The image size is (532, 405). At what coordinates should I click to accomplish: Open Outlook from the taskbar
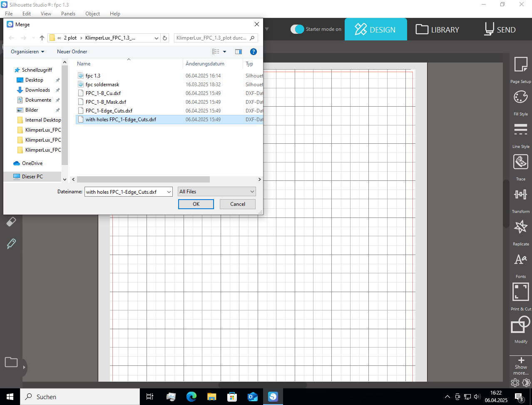pos(253,397)
